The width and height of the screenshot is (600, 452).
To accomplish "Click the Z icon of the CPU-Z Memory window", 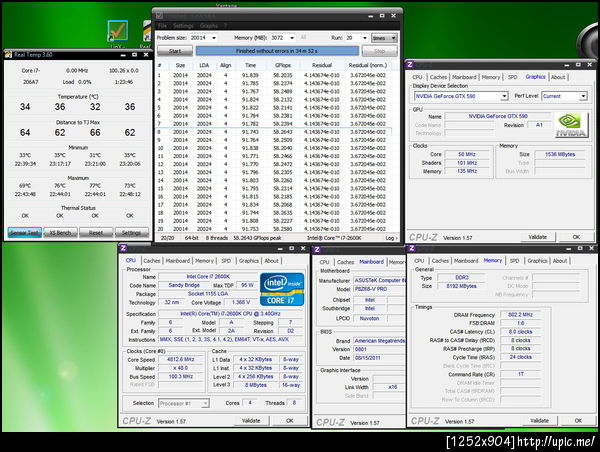I will pyautogui.click(x=412, y=248).
